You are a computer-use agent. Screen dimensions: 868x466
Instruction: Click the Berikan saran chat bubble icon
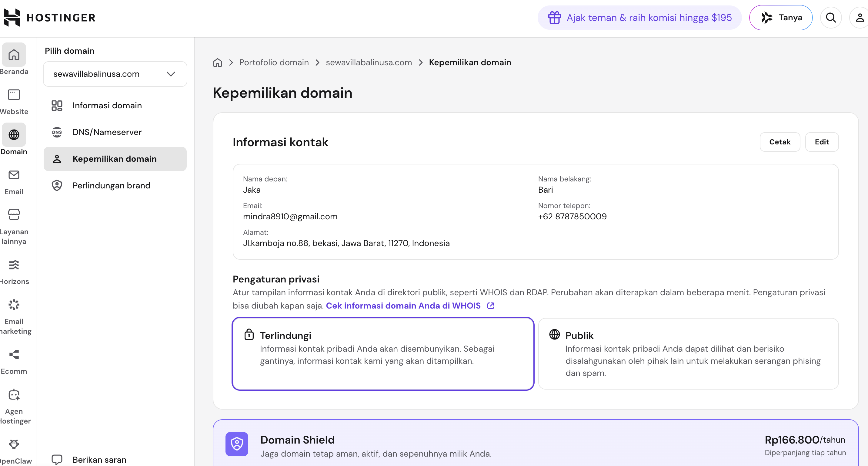pyautogui.click(x=57, y=460)
